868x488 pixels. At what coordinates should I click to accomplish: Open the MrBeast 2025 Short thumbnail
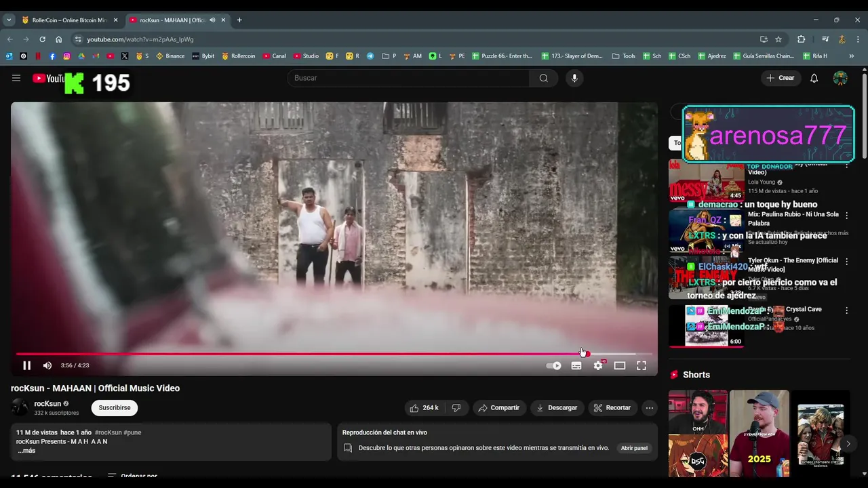759,433
